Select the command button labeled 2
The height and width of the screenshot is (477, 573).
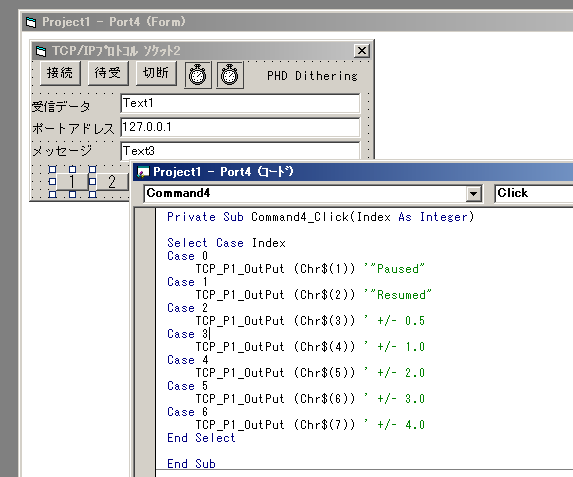coord(111,181)
